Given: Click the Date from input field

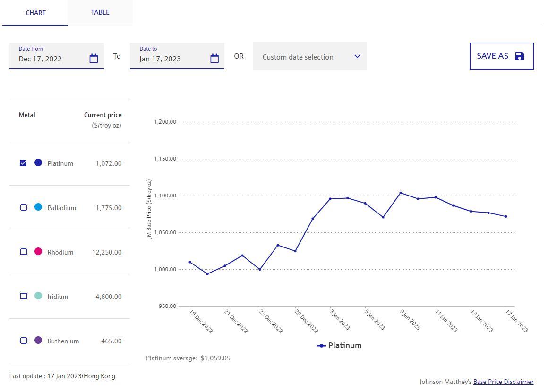Looking at the screenshot, I should (x=50, y=59).
